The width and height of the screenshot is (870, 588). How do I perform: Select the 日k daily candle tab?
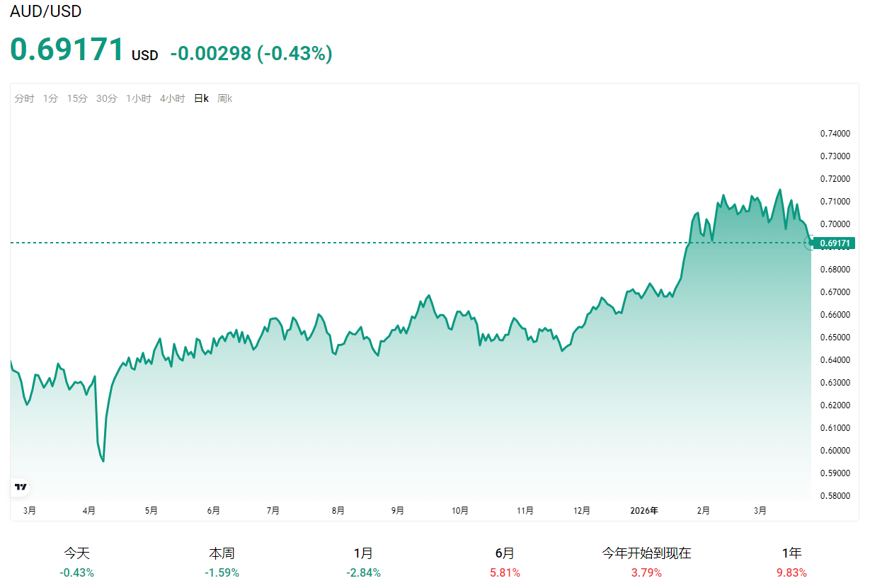click(201, 99)
